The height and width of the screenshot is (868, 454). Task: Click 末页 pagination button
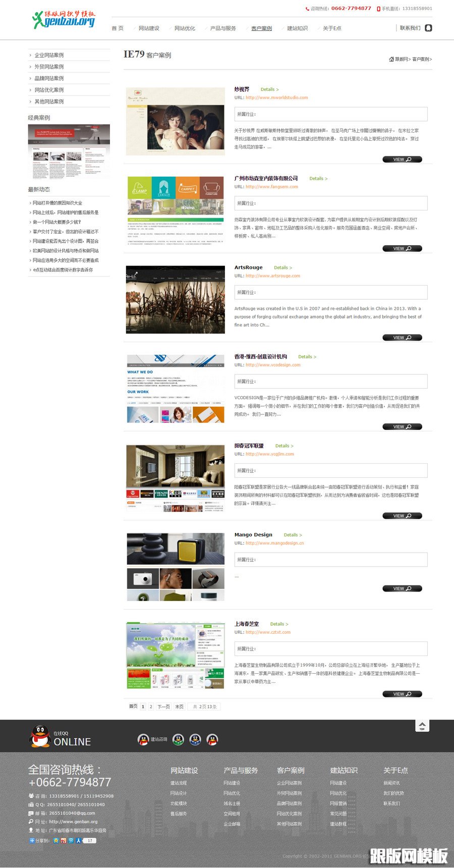[x=179, y=707]
